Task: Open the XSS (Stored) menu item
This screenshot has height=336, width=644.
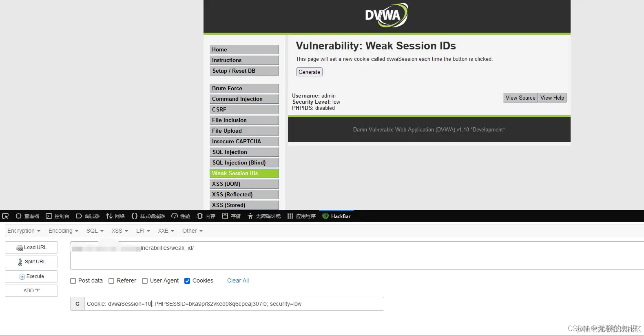Action: (x=244, y=205)
